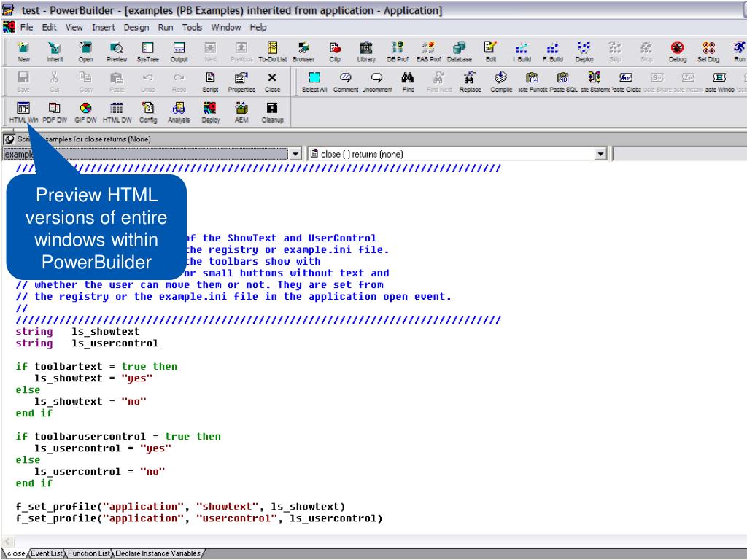
Task: Show the Clip window
Action: (x=335, y=52)
